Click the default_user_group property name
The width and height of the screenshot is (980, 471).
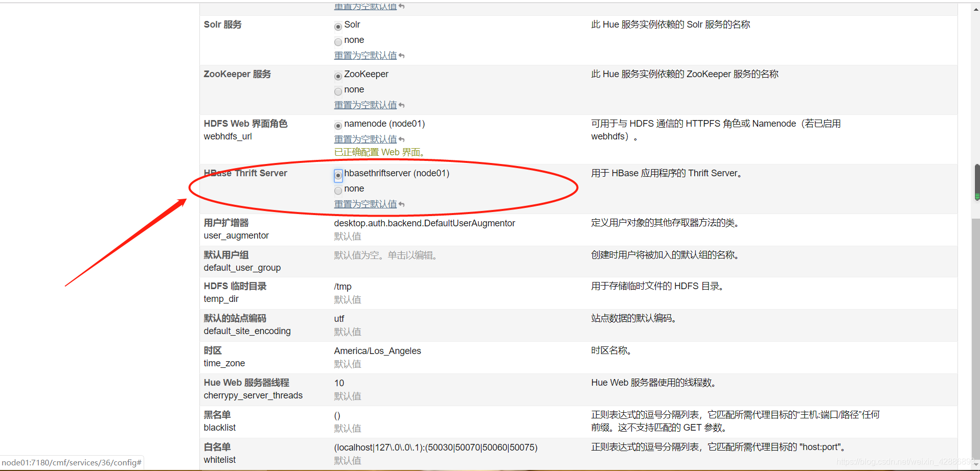tap(242, 268)
